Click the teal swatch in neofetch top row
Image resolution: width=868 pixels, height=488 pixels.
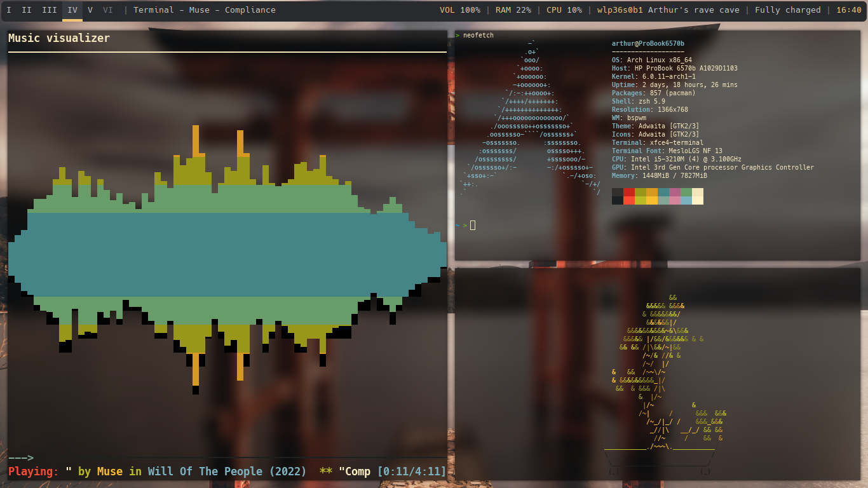coord(663,192)
